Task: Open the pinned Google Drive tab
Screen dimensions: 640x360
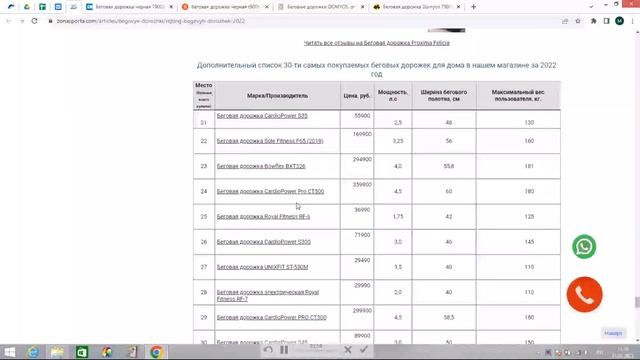Action: pos(27,7)
